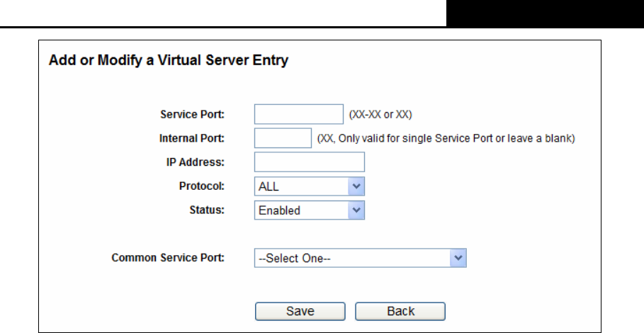Click the Add or Modify a Virtual Server Entry heading
This screenshot has width=644, height=333.
[169, 60]
